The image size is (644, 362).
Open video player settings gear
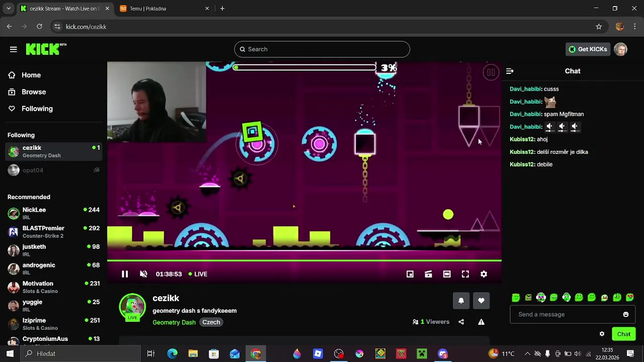484,274
